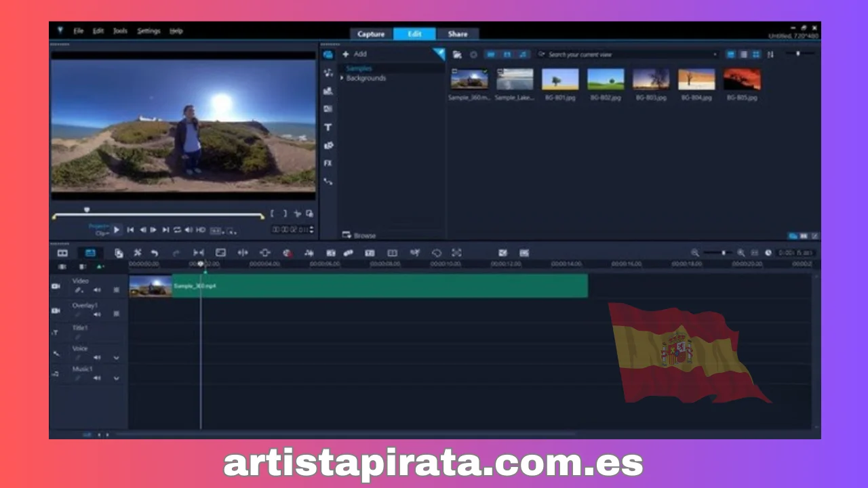
Task: Expand the Voice track chevron
Action: (116, 358)
